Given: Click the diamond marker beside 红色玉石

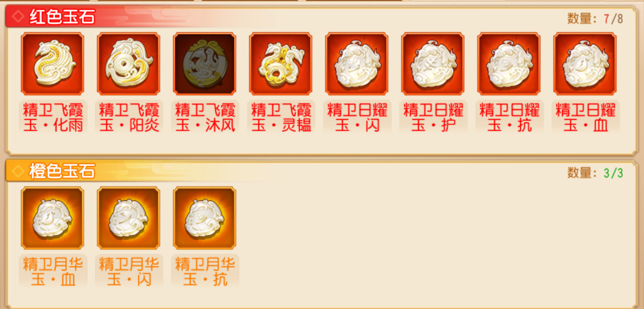Looking at the screenshot, I should coord(18,17).
